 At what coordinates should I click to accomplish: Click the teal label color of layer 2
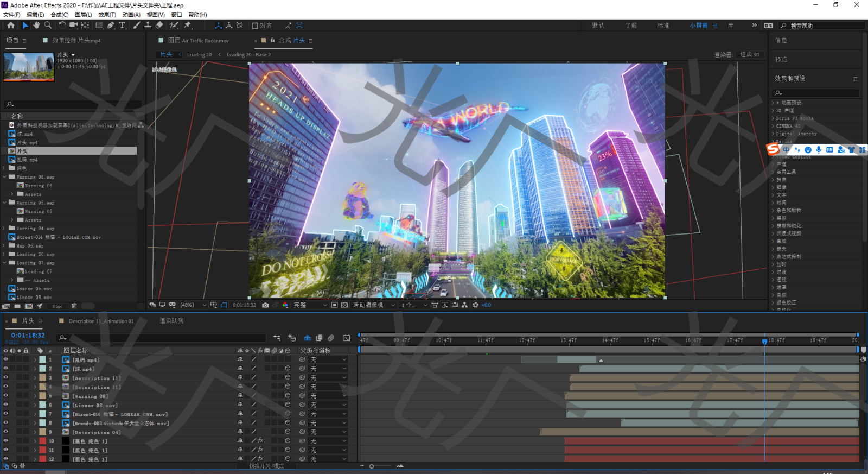pyautogui.click(x=43, y=369)
